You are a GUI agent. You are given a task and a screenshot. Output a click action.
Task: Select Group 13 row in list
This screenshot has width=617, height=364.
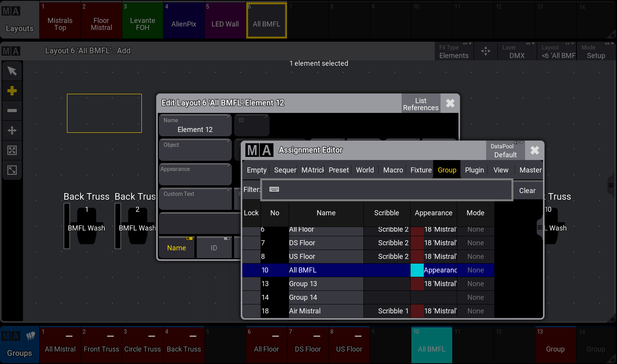(368, 284)
